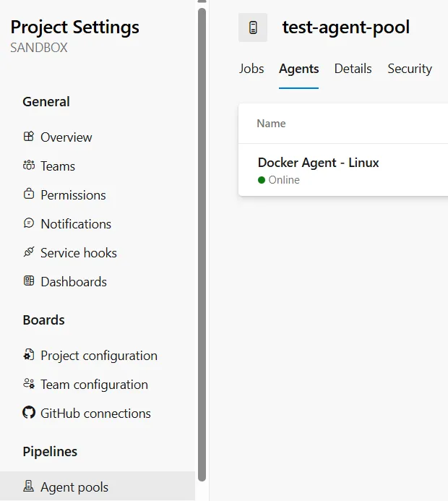Sort agents by the Name column header

(272, 124)
